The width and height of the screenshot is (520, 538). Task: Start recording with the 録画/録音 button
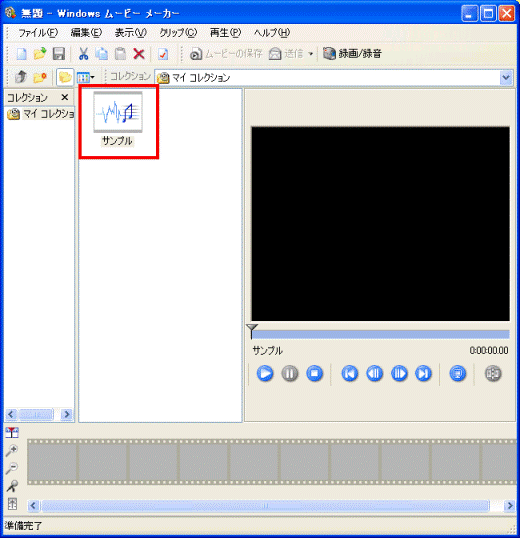coord(352,54)
